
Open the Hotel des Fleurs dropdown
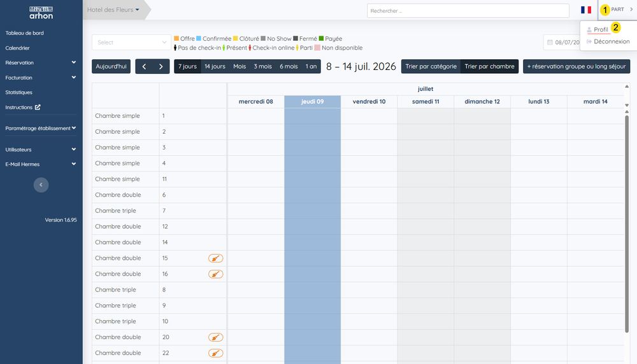(x=113, y=10)
